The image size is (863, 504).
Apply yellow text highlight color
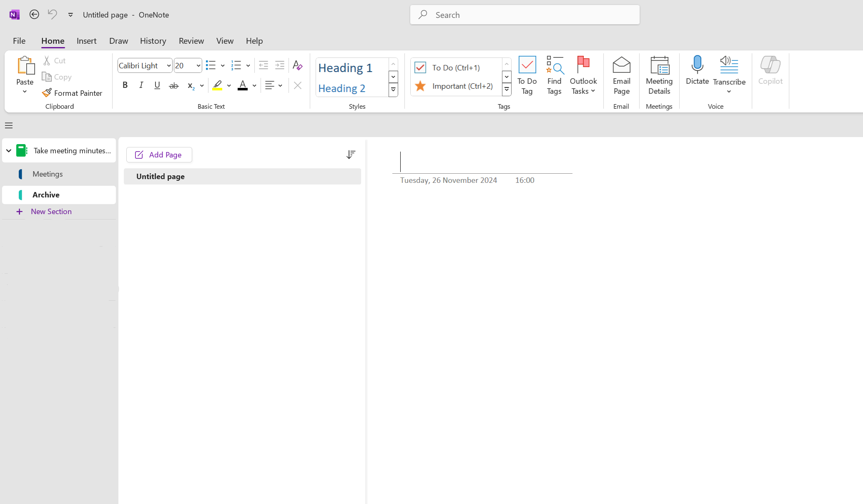click(217, 85)
